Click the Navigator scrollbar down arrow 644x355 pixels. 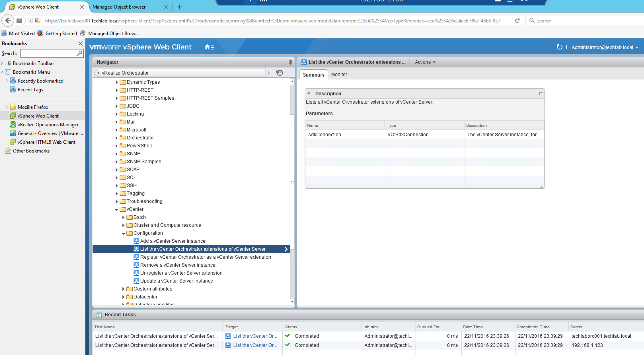[292, 302]
